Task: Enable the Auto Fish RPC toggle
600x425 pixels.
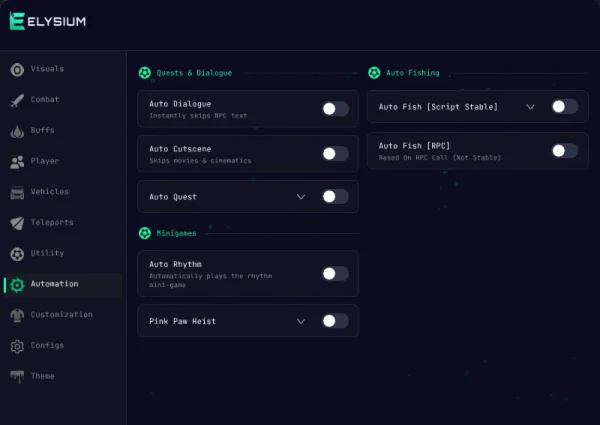Action: click(x=565, y=150)
